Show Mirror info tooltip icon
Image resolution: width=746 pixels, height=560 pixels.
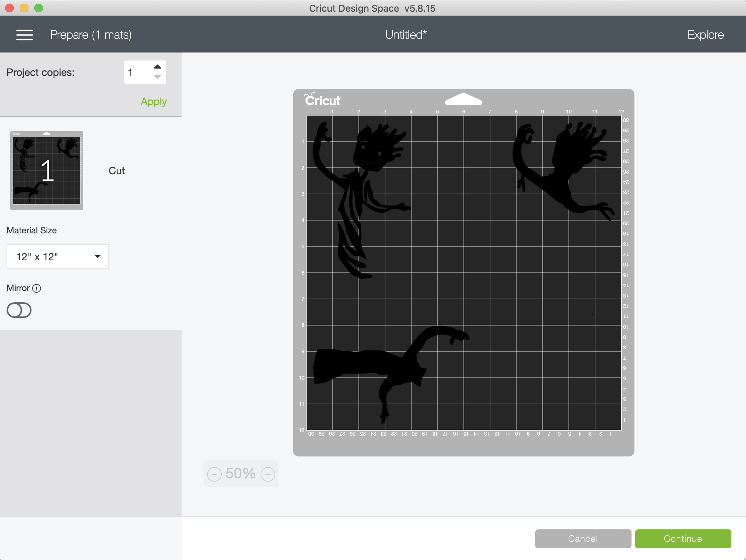pos(36,288)
